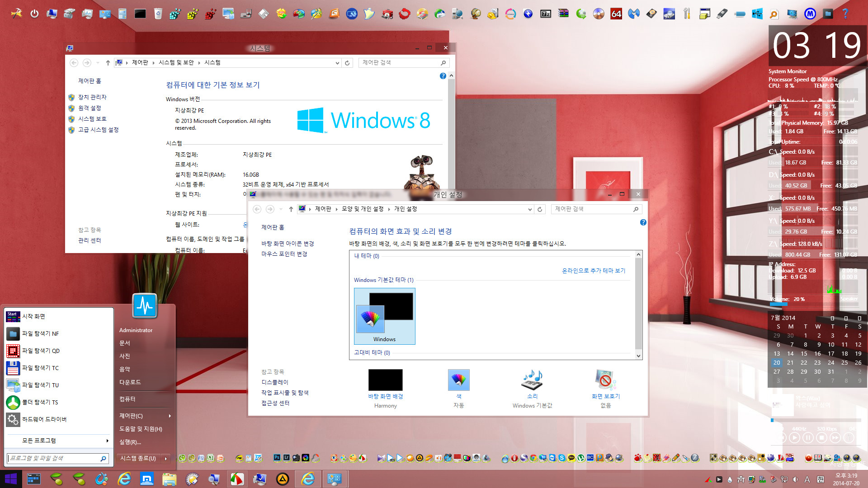Open 고급 시스템 설정 link
Image resolution: width=868 pixels, height=488 pixels.
pos(98,130)
